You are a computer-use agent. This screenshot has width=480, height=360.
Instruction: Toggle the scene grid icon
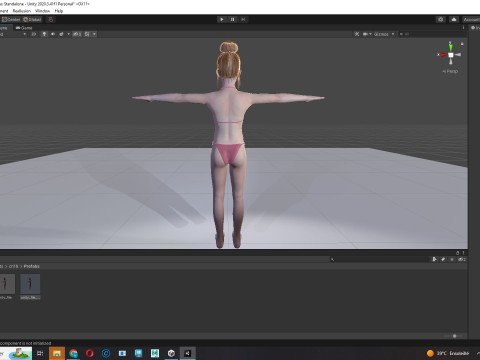pos(87,34)
